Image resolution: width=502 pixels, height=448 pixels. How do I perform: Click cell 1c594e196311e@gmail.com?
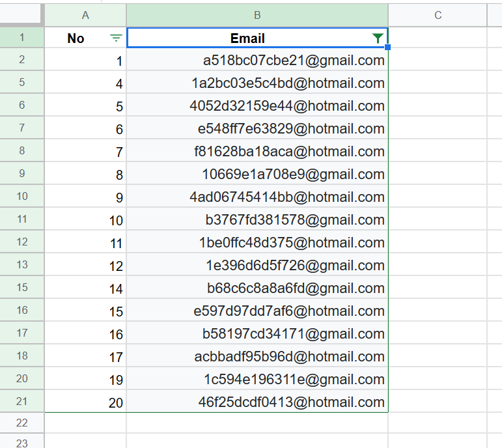[x=257, y=378]
